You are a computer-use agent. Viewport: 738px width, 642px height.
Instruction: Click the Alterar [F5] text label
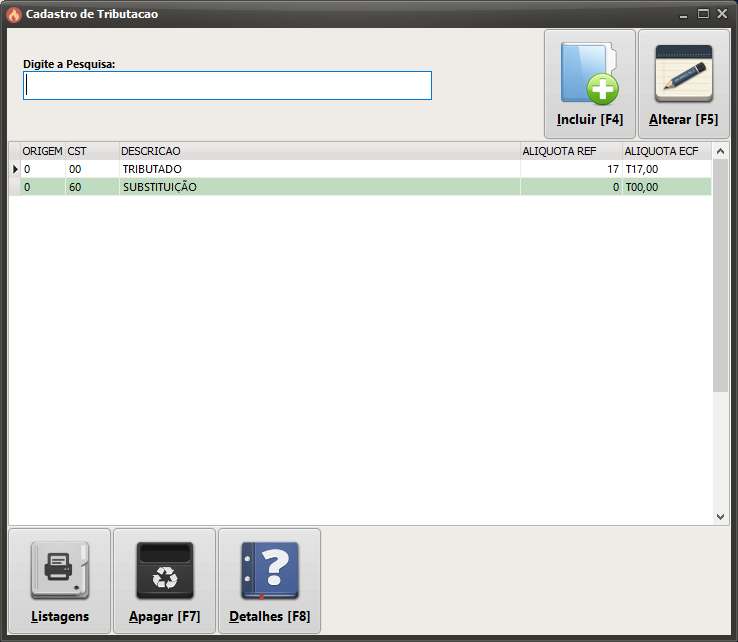point(683,120)
